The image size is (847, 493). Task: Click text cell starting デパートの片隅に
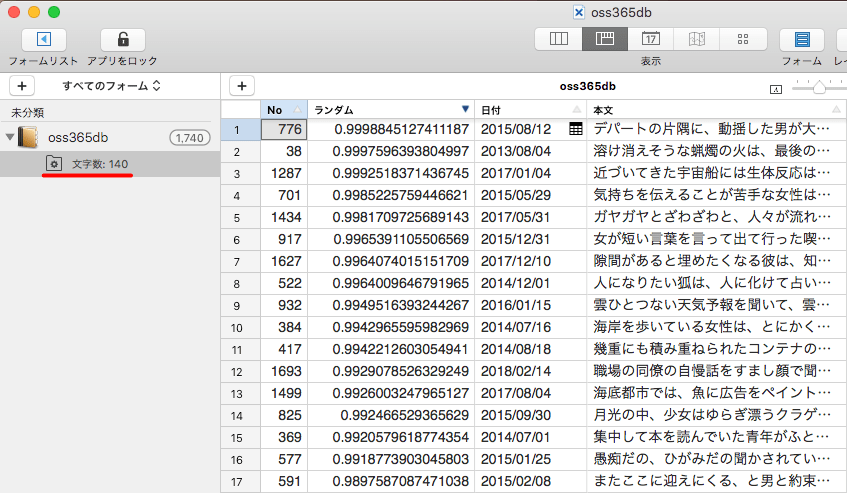click(716, 130)
